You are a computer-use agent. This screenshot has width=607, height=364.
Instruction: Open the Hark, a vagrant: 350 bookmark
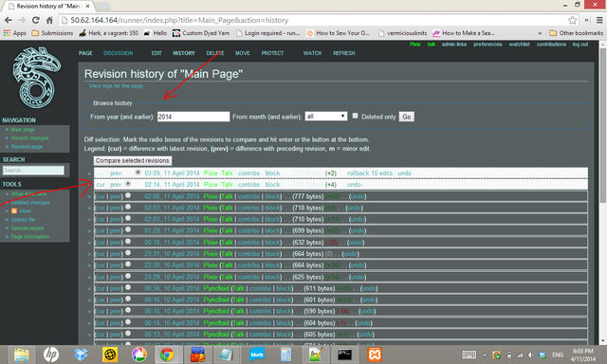point(109,33)
